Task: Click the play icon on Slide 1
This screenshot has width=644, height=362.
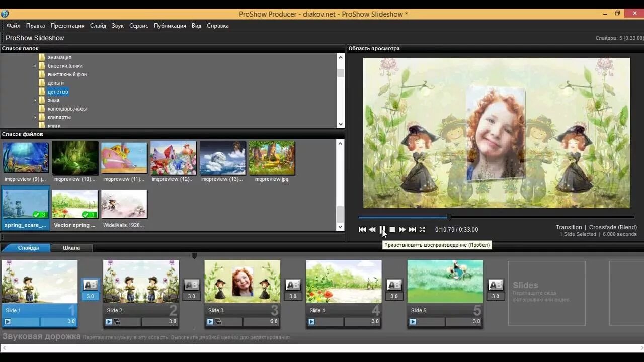Action: click(8, 322)
